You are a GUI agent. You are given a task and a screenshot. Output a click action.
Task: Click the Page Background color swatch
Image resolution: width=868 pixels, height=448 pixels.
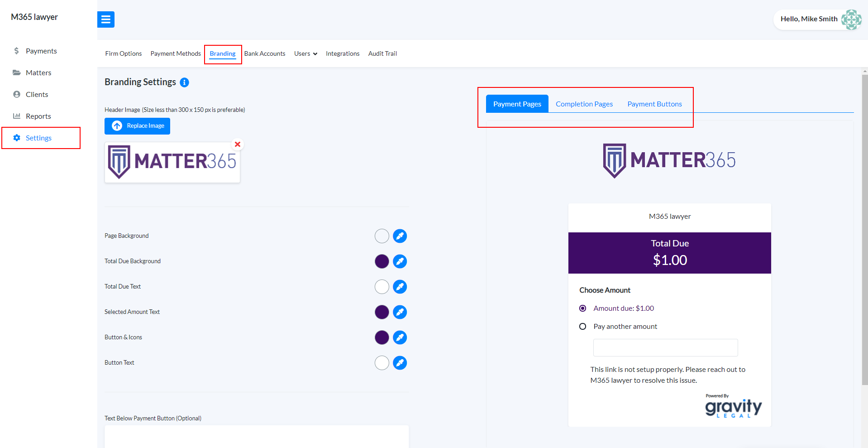pos(382,236)
